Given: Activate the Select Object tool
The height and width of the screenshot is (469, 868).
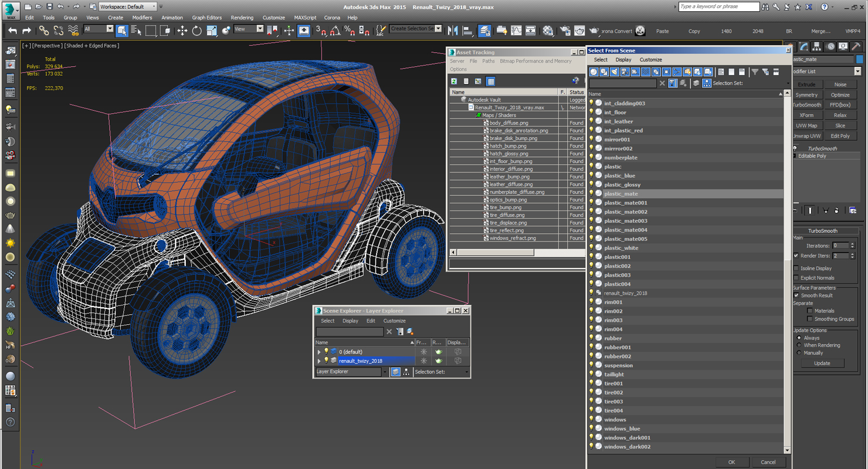Looking at the screenshot, I should coord(122,30).
